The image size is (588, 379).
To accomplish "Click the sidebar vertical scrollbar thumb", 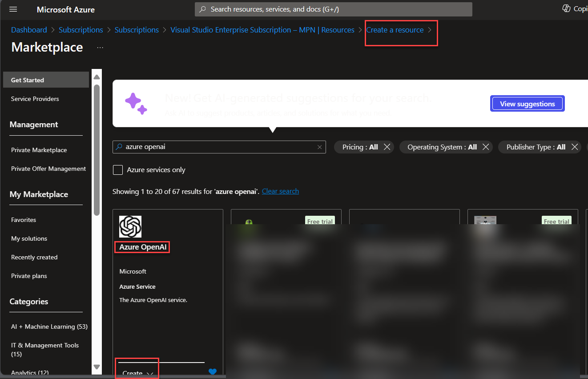I will [x=97, y=150].
